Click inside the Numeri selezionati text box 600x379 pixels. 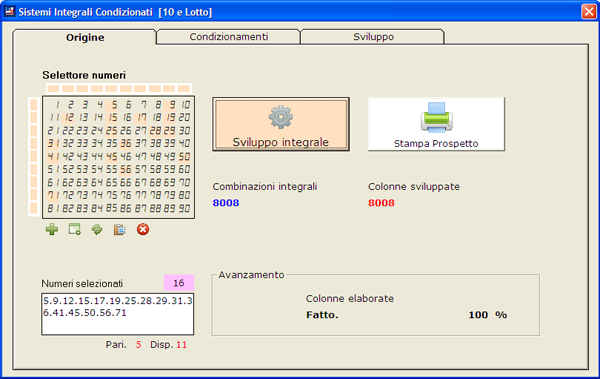[117, 314]
